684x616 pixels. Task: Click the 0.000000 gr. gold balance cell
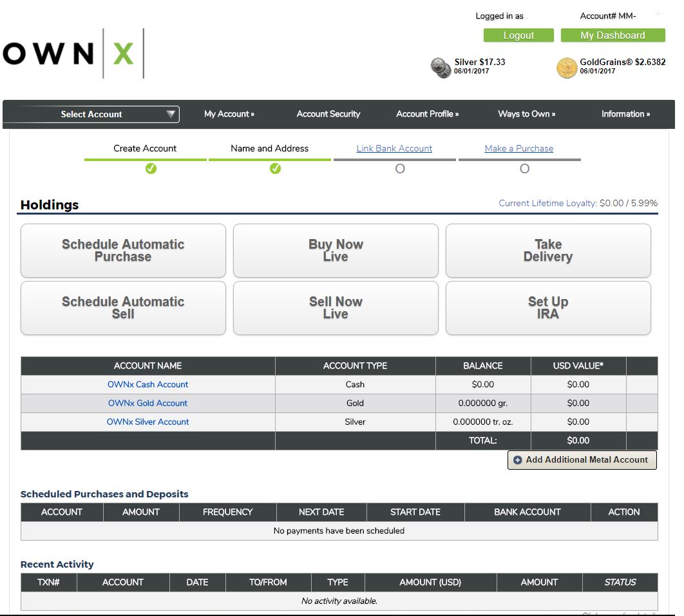tap(483, 403)
